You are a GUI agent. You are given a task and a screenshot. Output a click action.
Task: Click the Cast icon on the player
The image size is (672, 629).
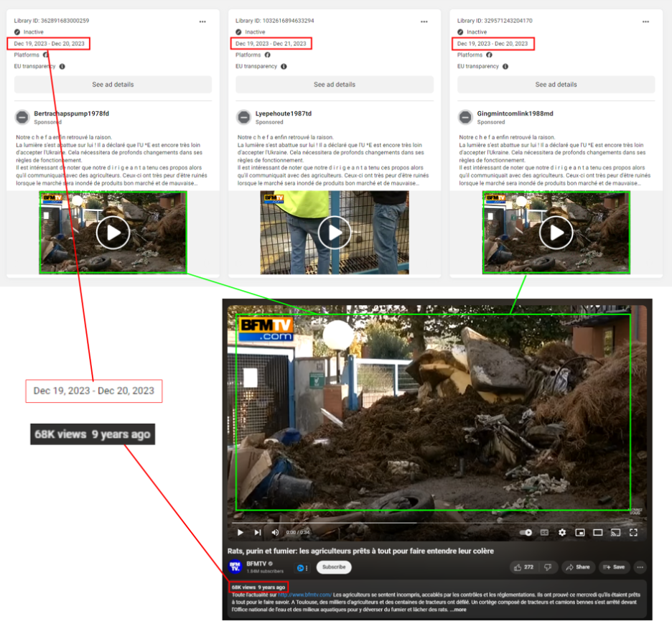point(615,533)
